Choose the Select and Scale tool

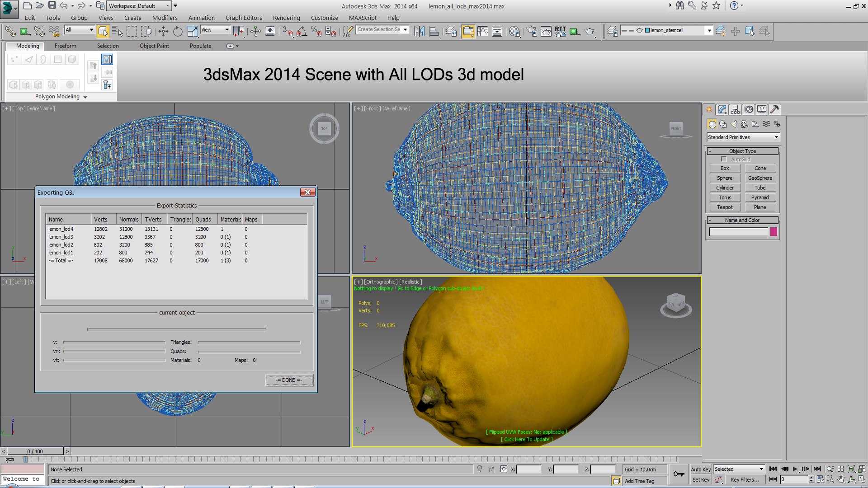(192, 31)
